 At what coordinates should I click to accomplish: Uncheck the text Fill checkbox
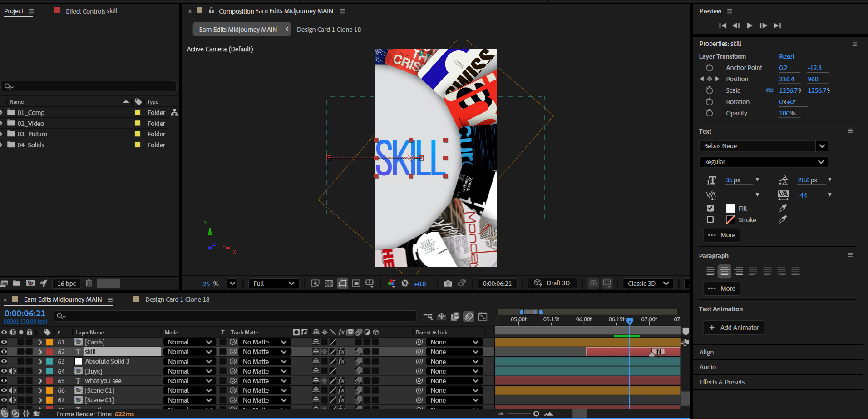[x=710, y=208]
